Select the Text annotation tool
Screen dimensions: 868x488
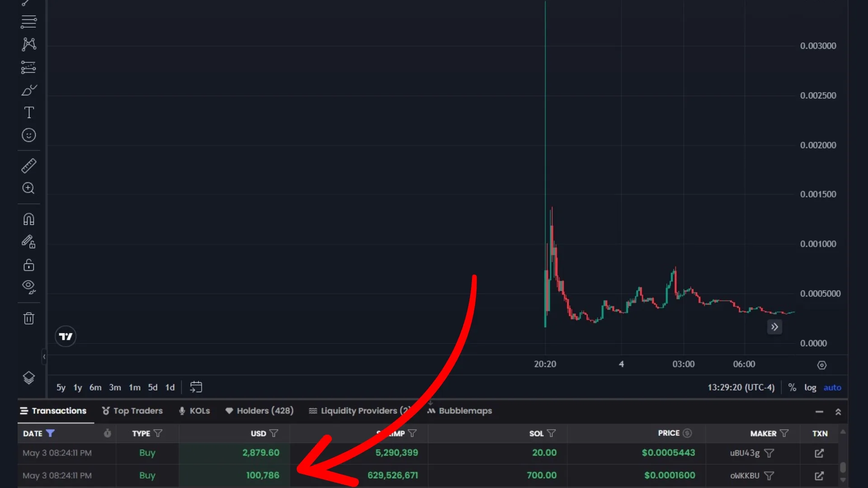[x=28, y=113]
